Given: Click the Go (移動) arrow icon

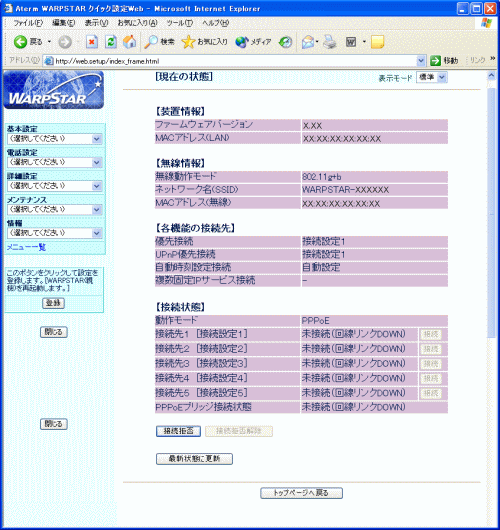Looking at the screenshot, I should pyautogui.click(x=435, y=61).
